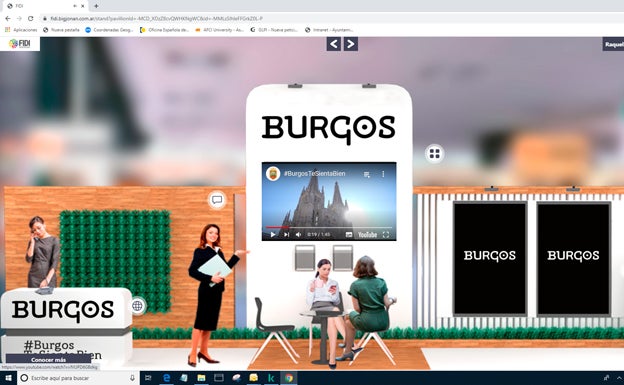Click the large BURGOS logo on the tower
The image size is (624, 385).
[x=329, y=129]
